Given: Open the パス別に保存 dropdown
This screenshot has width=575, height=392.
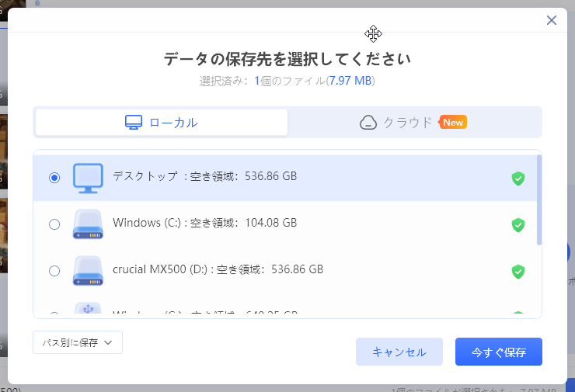Looking at the screenshot, I should point(78,342).
